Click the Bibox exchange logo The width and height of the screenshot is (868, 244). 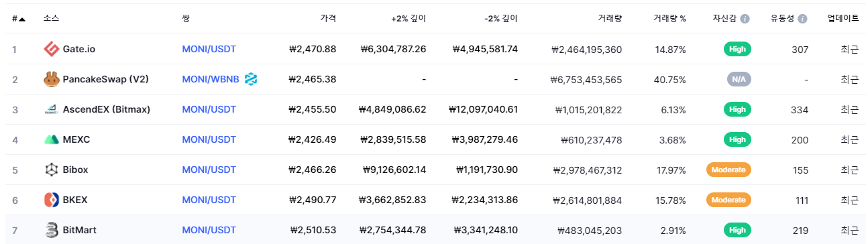52,170
